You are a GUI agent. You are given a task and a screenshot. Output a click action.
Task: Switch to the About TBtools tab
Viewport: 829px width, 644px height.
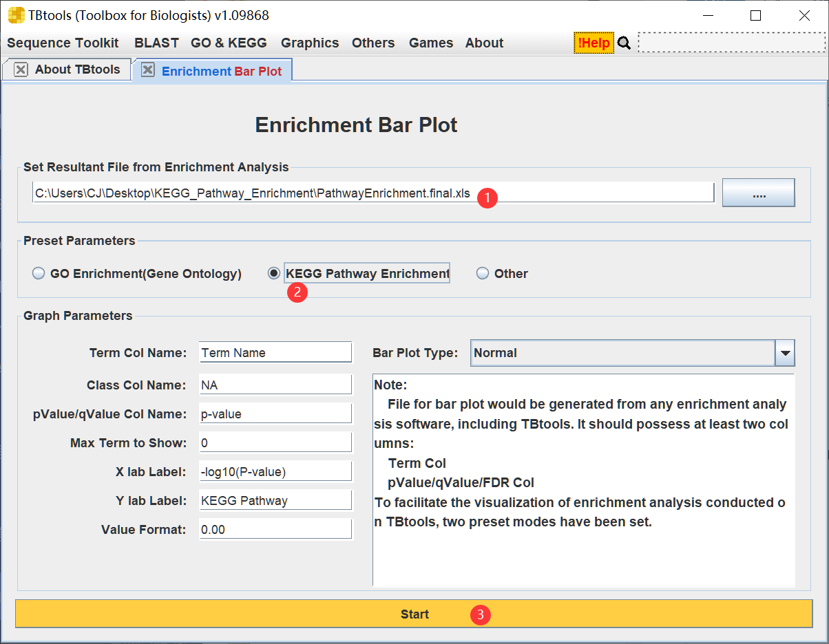click(77, 69)
